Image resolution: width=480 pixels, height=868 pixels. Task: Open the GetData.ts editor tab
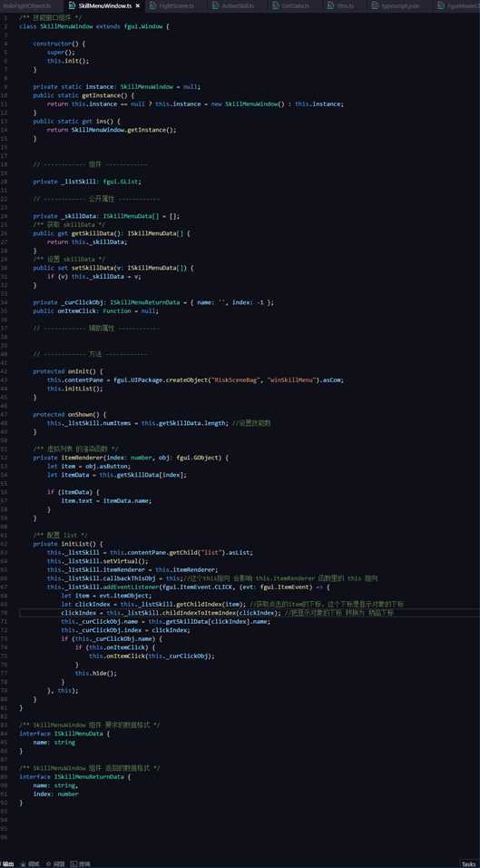tap(295, 5)
